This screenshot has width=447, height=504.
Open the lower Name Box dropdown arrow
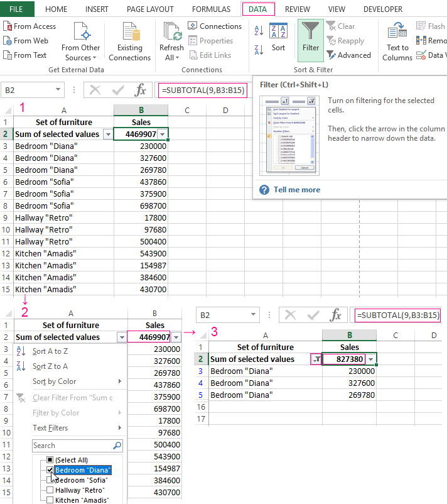[x=254, y=314]
